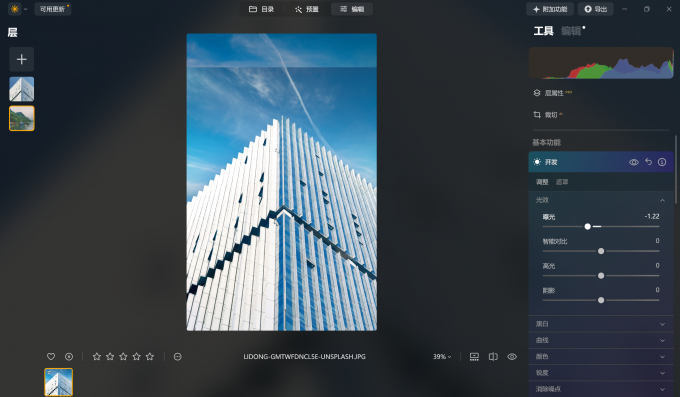Screen dimensions: 680x397
Task: Click the 附加功能 extras button
Action: pos(550,9)
